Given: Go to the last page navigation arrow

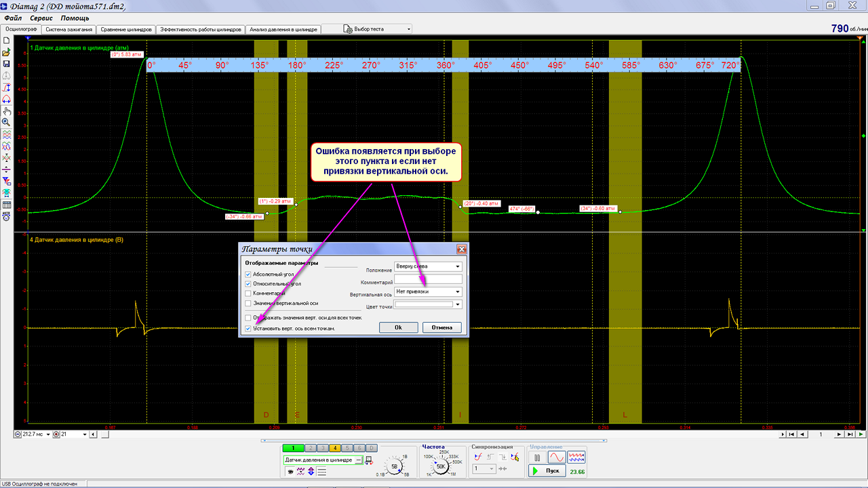Looking at the screenshot, I should coord(850,434).
